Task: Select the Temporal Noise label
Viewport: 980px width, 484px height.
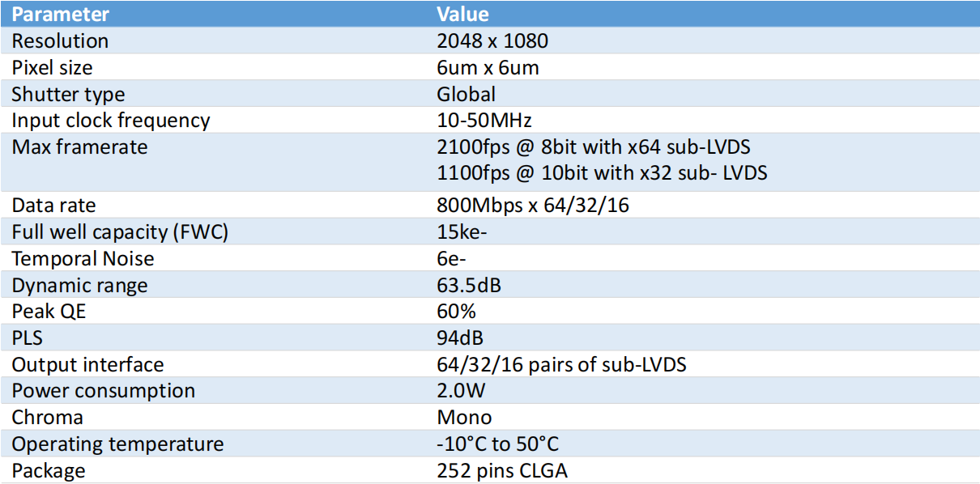Action: (x=83, y=259)
